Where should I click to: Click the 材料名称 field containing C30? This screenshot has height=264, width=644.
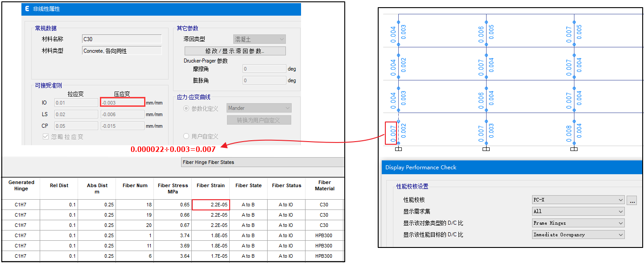pos(122,39)
